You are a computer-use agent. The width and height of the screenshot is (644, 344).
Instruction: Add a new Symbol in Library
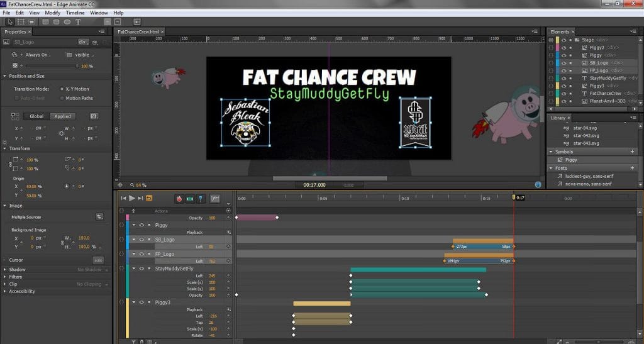(x=633, y=152)
